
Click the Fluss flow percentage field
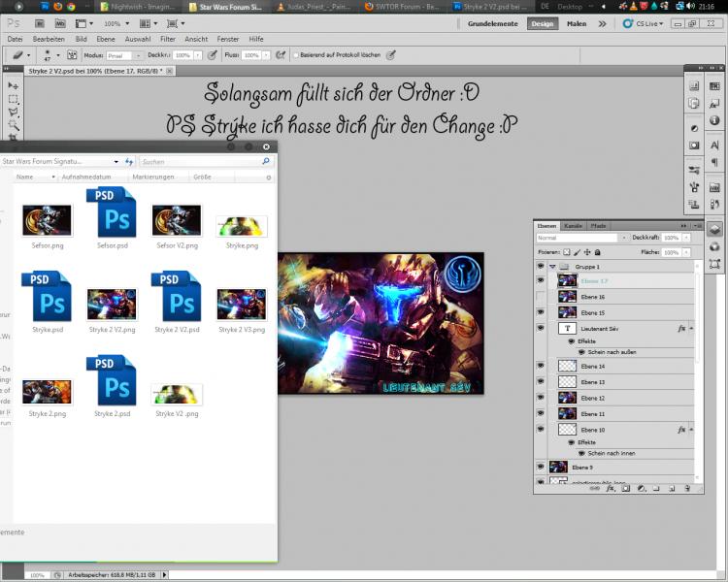(251, 55)
